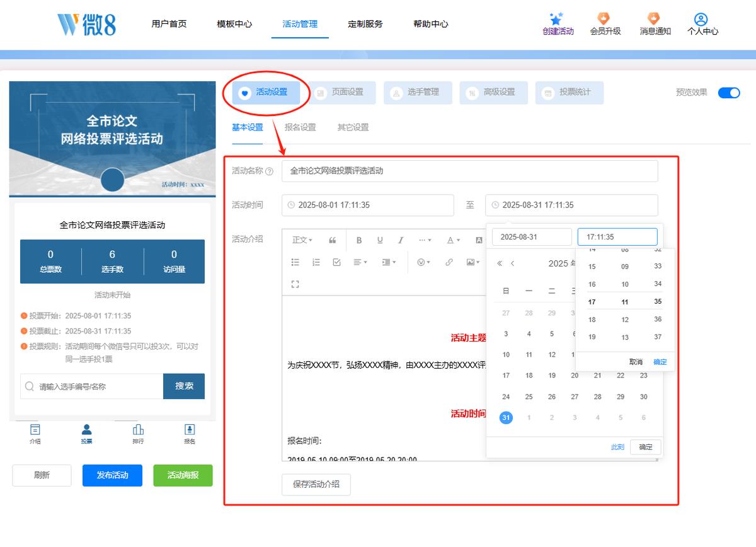Open 模板中心 in the top menu
The image size is (756, 547).
pyautogui.click(x=234, y=24)
